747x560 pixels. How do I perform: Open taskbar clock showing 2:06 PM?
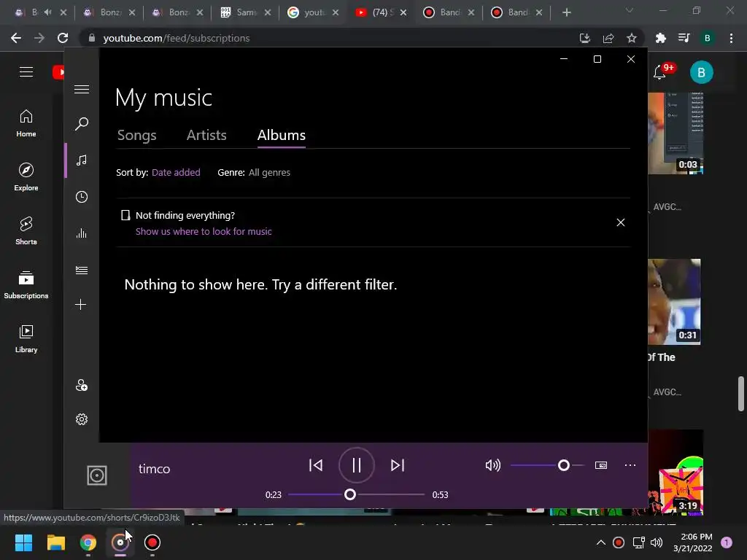(693, 542)
